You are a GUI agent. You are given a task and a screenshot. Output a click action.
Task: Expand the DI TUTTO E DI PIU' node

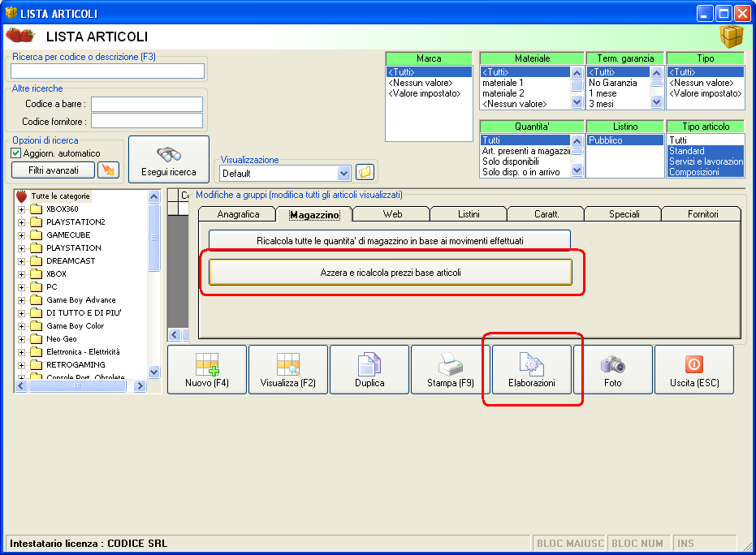point(21,314)
